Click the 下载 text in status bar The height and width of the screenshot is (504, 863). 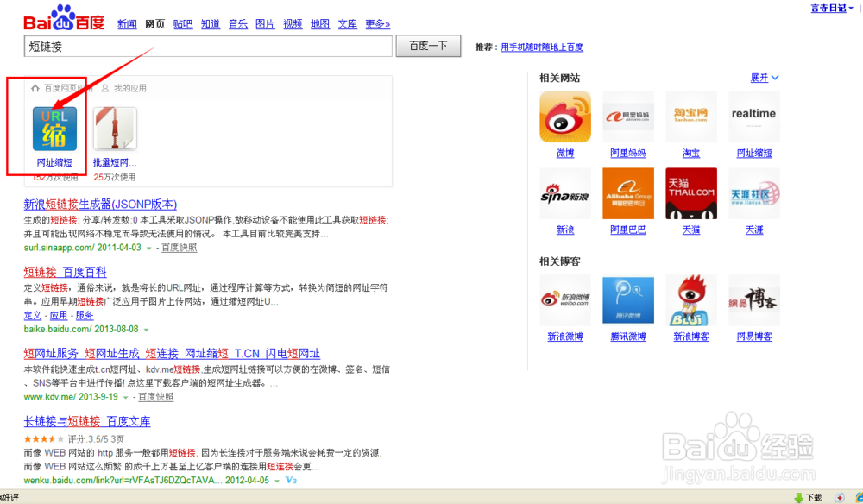click(814, 498)
